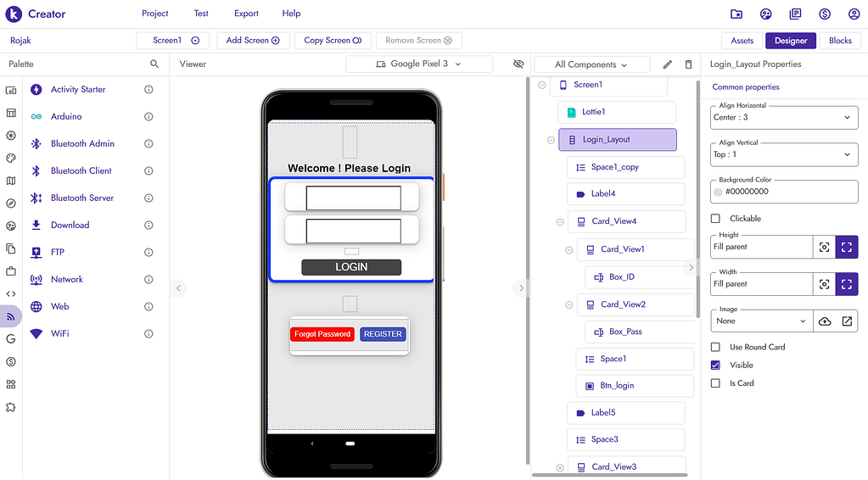Open the Layout palette category icon

click(10, 113)
